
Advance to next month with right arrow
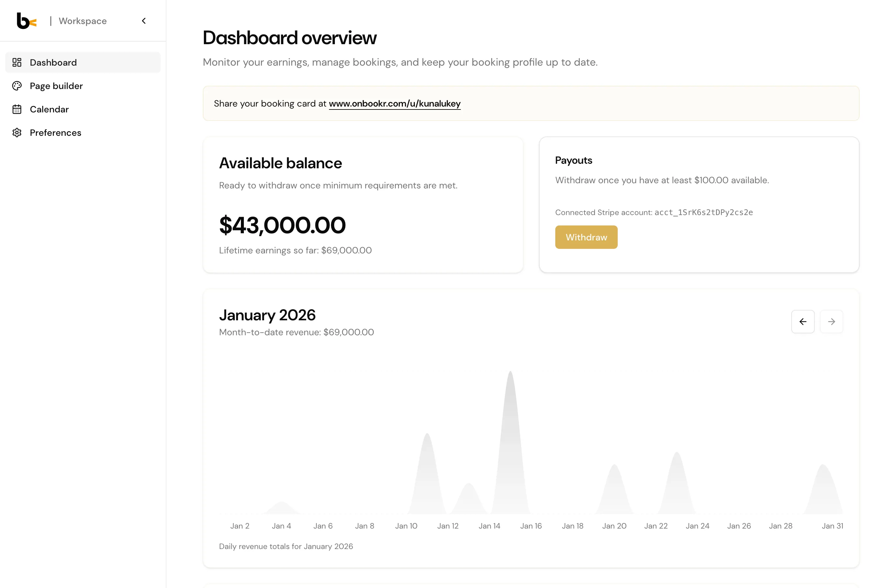coord(831,322)
